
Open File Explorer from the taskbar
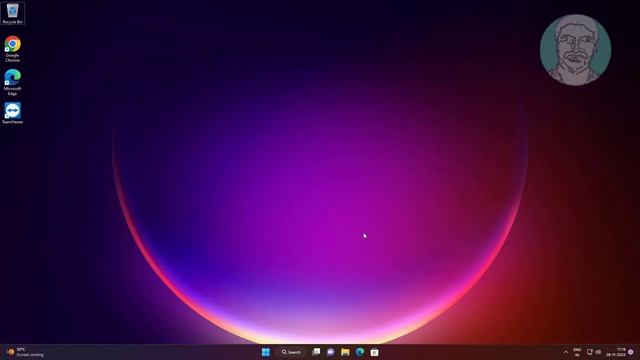[345, 352]
